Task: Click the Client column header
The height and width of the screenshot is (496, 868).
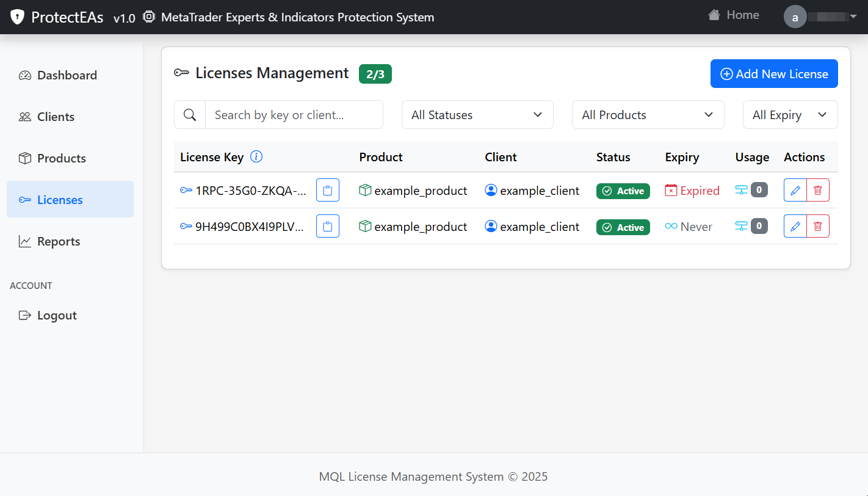Action: point(501,157)
